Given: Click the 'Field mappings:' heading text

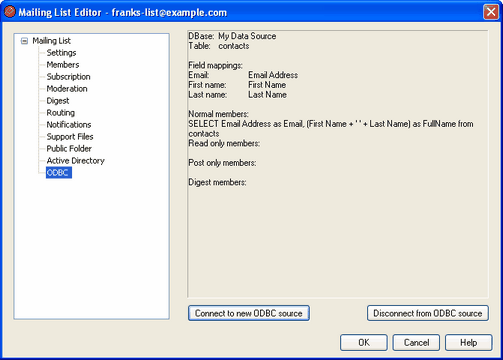Looking at the screenshot, I should pos(215,65).
